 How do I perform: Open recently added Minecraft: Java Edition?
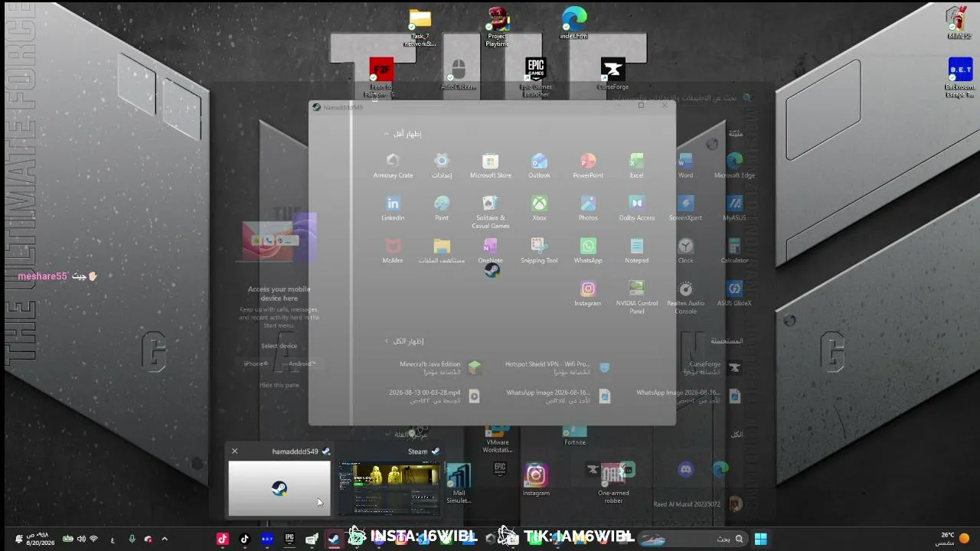point(440,367)
